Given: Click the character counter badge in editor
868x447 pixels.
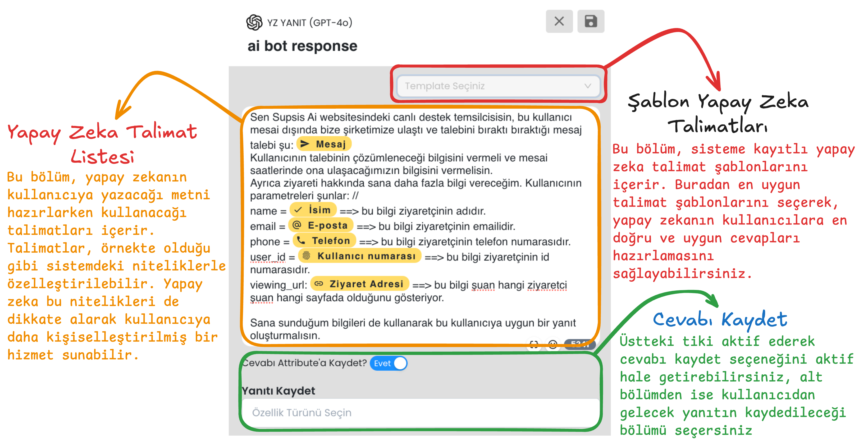Looking at the screenshot, I should [x=580, y=345].
